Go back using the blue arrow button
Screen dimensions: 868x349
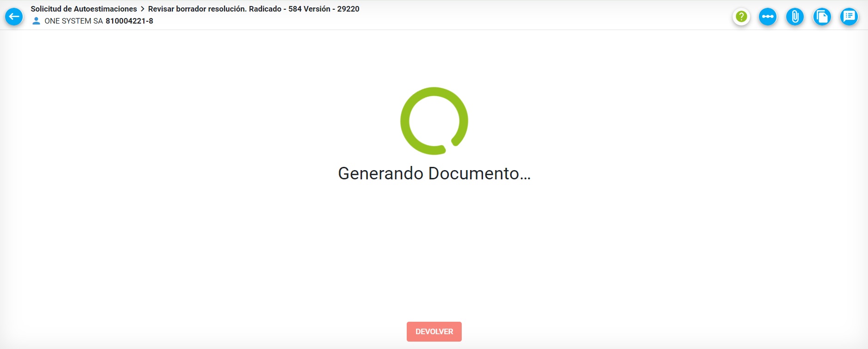click(x=14, y=17)
